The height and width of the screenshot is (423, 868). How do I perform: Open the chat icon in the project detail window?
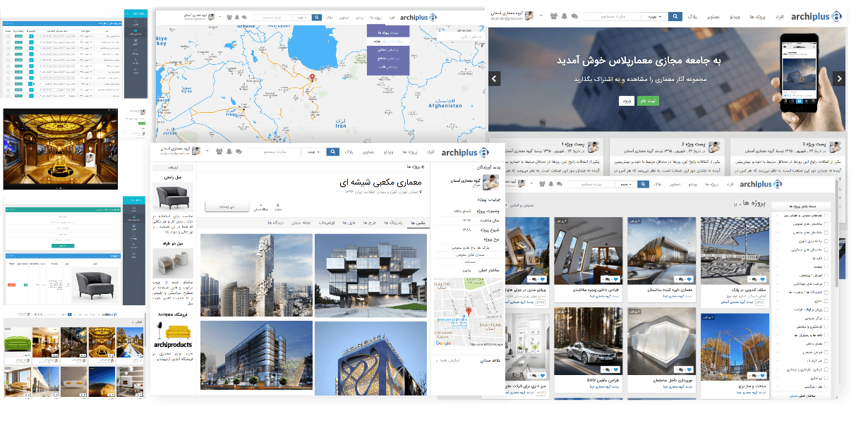point(239,152)
